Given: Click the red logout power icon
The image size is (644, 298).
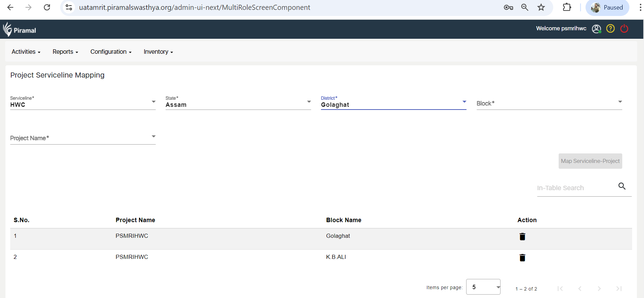Looking at the screenshot, I should 624,29.
